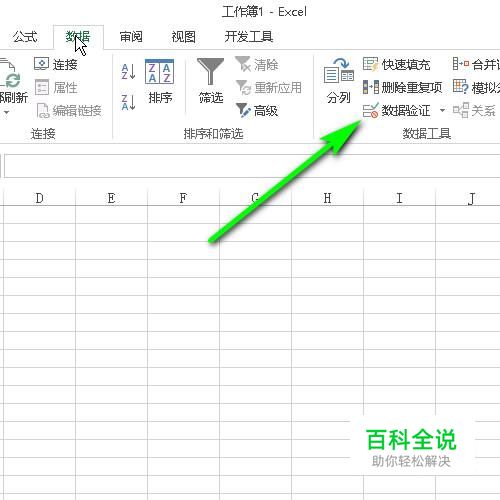Click the 删除重复项 remove duplicates icon
This screenshot has width=500, height=500.
[x=371, y=87]
